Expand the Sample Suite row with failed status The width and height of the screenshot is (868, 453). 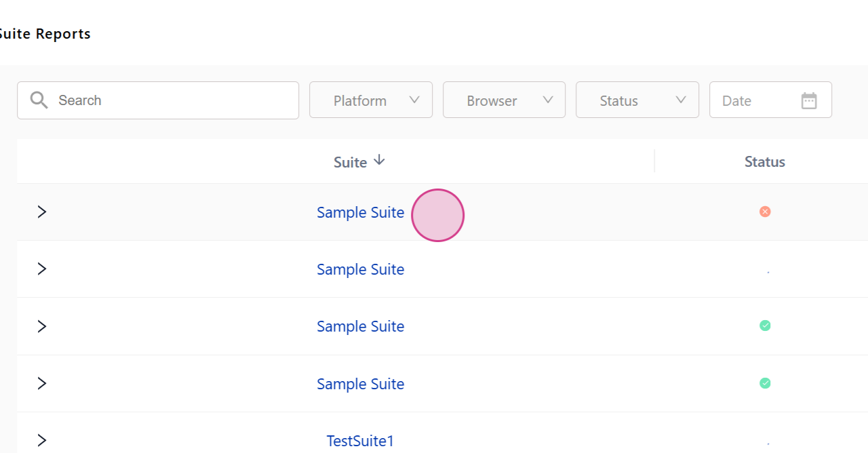(x=42, y=212)
